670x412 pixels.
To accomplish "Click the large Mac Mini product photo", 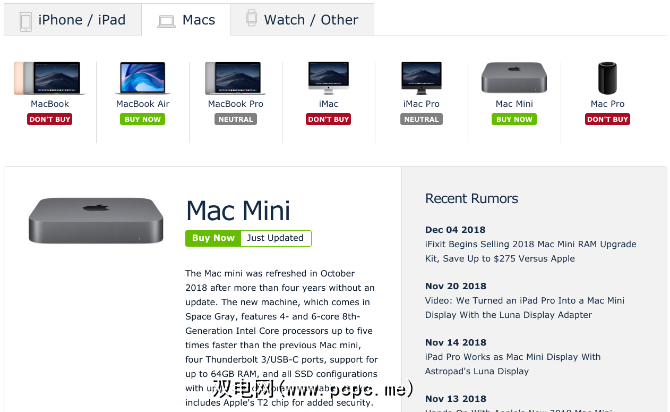I will click(96, 221).
